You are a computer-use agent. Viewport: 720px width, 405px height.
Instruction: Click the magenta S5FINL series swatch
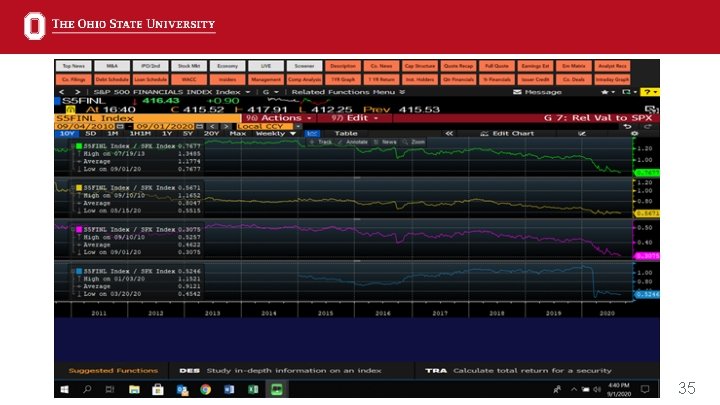(x=79, y=230)
